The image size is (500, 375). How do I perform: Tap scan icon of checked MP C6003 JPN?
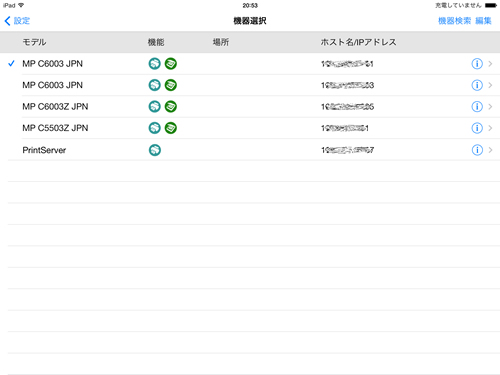(x=171, y=64)
